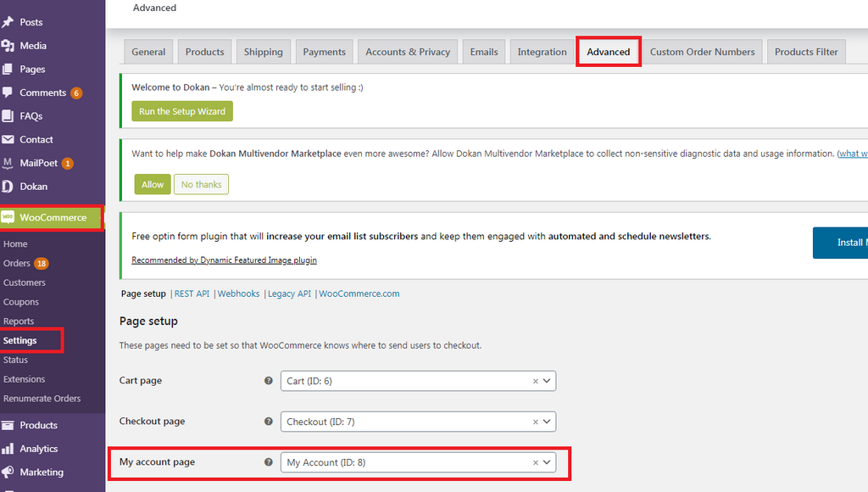
Task: Click the Products archive icon in sidebar
Action: (7, 425)
